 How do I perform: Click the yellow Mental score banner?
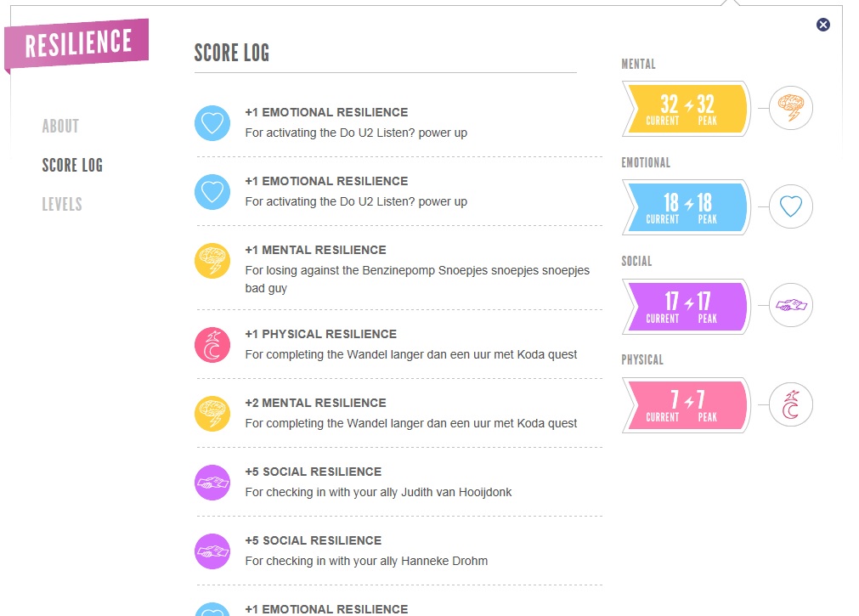[687, 109]
